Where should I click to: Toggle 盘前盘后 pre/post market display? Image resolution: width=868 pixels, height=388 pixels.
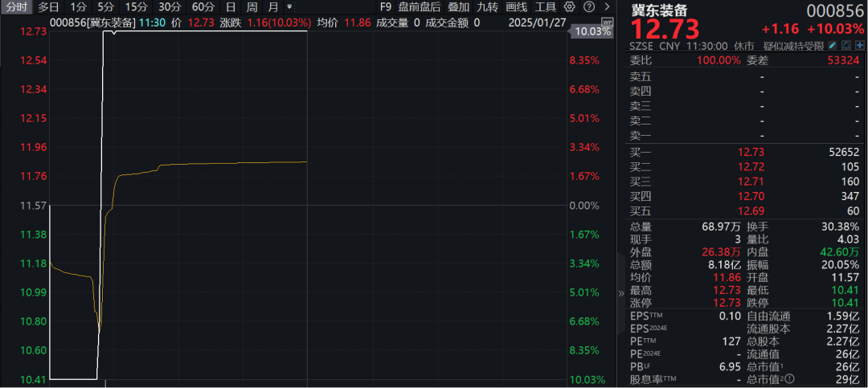[420, 7]
